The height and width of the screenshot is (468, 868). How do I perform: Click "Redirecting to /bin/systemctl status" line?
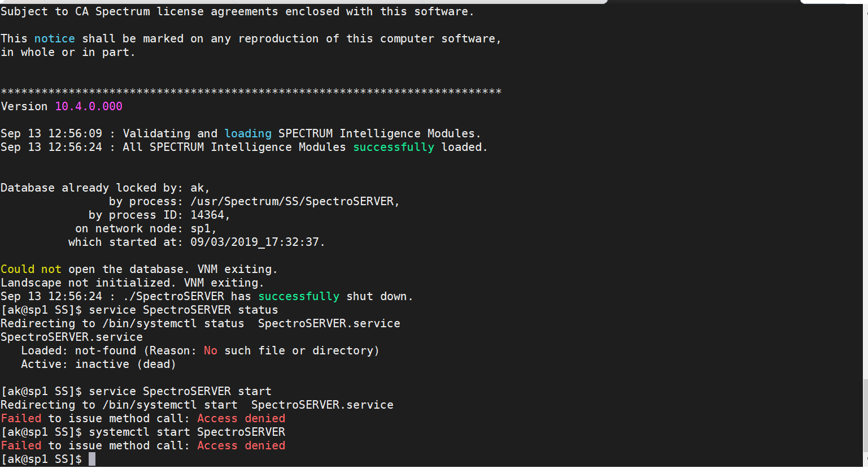(200, 323)
